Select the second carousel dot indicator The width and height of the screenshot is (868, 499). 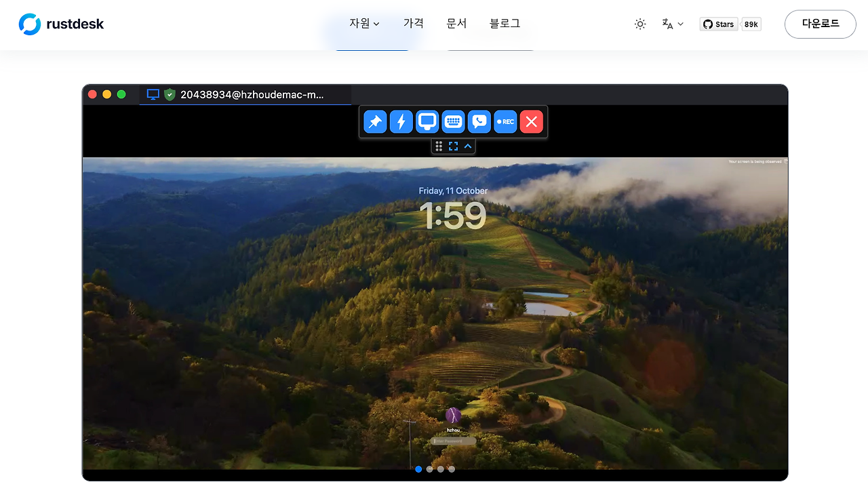429,468
